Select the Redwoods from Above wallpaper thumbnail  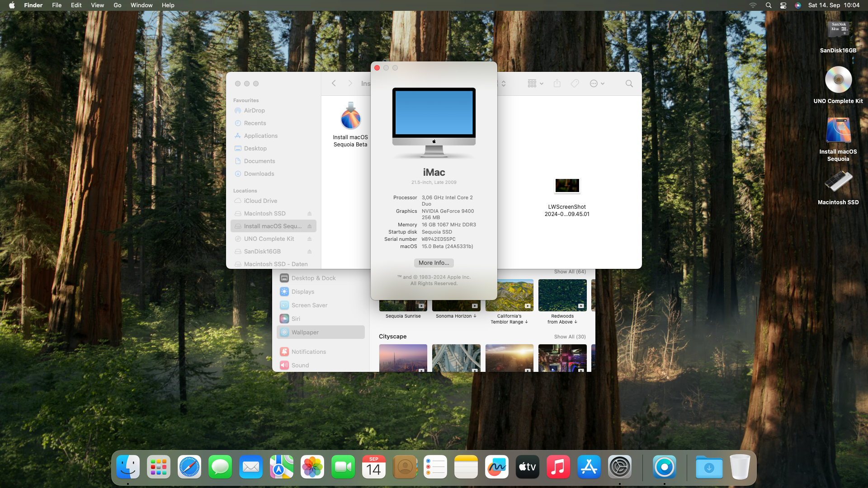[562, 295]
